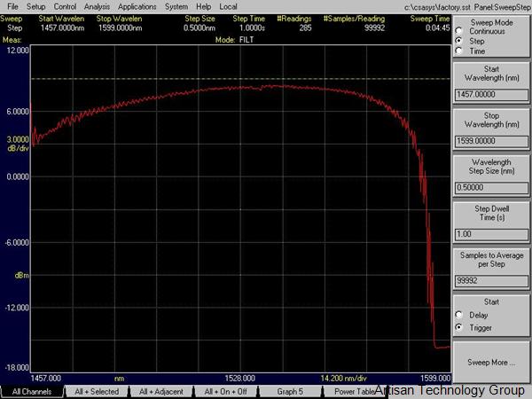
Task: Open the System menu
Action: click(176, 6)
